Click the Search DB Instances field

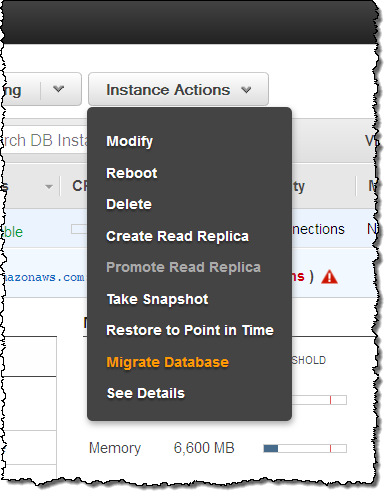pyautogui.click(x=45, y=140)
